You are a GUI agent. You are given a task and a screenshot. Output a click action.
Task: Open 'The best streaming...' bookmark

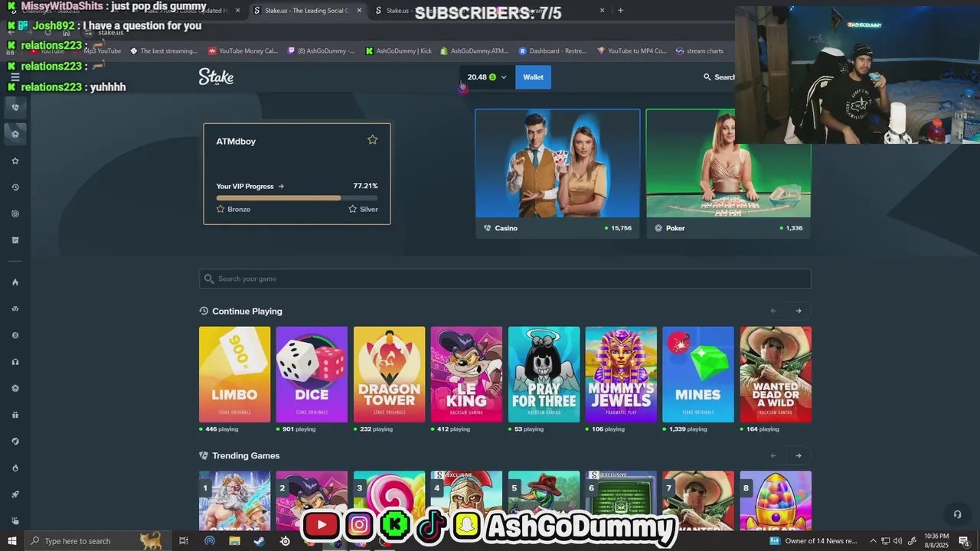pyautogui.click(x=164, y=51)
